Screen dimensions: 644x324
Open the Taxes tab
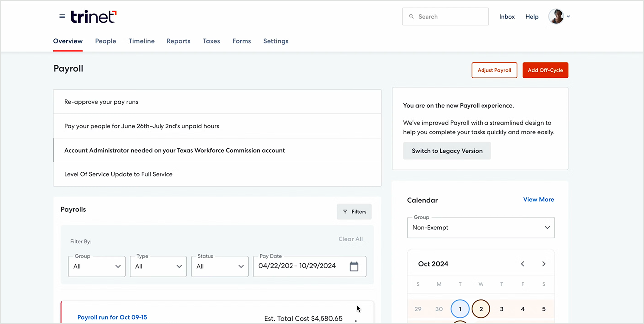tap(211, 41)
